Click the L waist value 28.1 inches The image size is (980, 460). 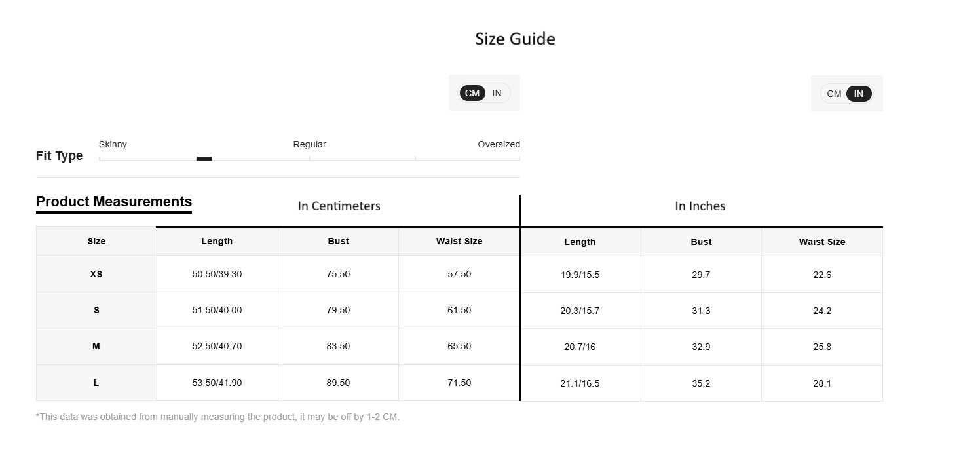coord(821,383)
